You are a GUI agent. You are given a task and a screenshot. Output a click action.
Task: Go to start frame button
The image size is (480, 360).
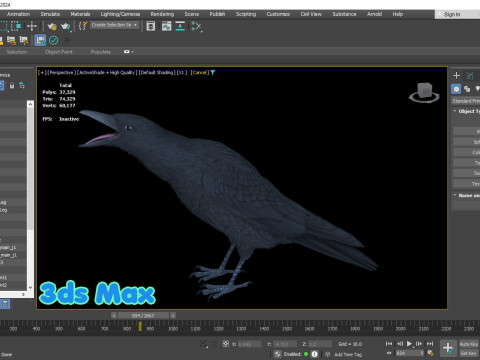389,344
